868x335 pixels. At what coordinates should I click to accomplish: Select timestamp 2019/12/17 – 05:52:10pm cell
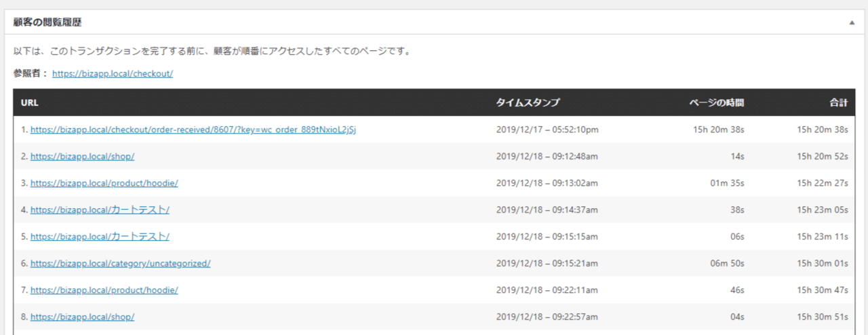click(x=547, y=130)
